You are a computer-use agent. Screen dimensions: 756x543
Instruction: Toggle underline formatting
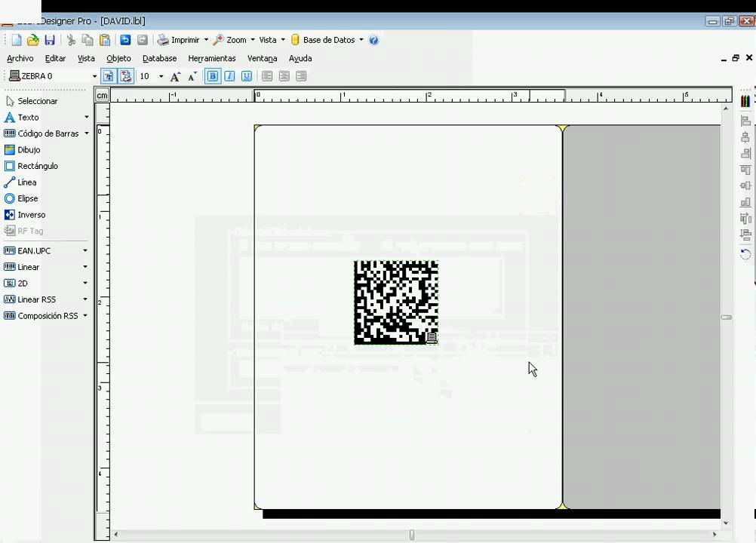coord(247,76)
